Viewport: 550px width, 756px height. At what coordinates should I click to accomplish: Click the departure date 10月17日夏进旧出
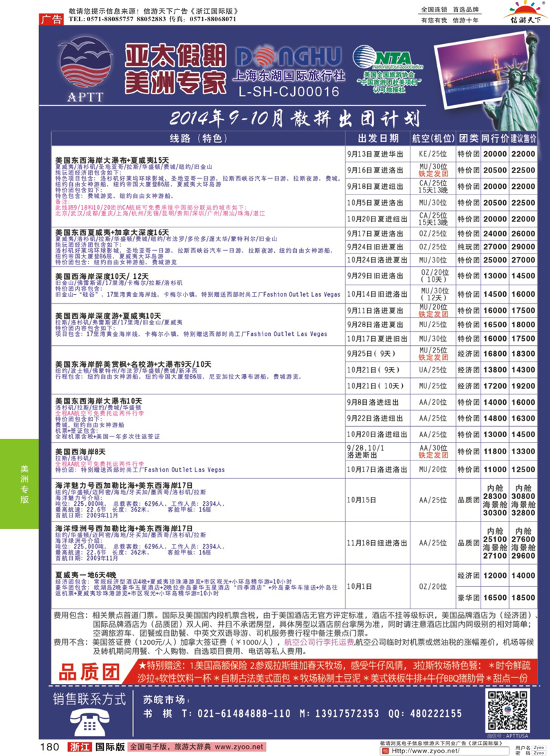click(377, 338)
